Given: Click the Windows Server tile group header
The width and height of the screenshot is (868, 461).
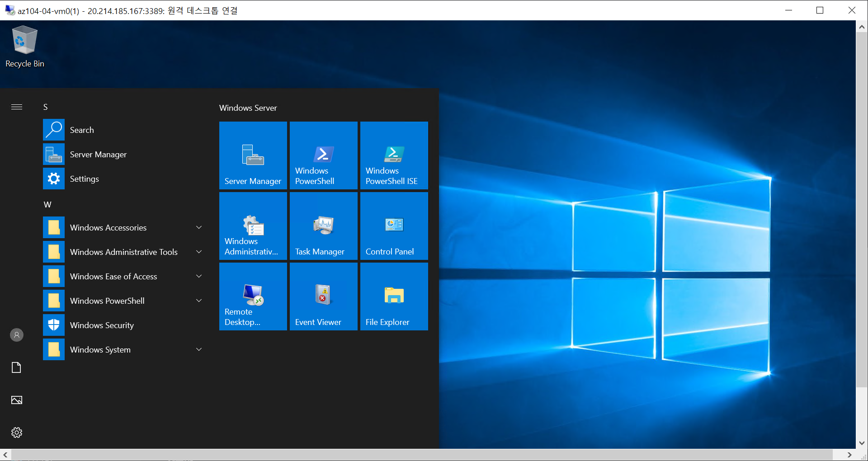Looking at the screenshot, I should coord(248,108).
